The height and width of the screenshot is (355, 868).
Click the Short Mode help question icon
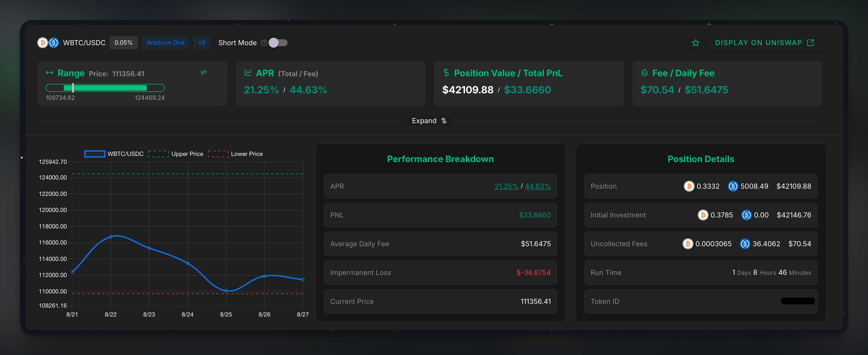[264, 43]
